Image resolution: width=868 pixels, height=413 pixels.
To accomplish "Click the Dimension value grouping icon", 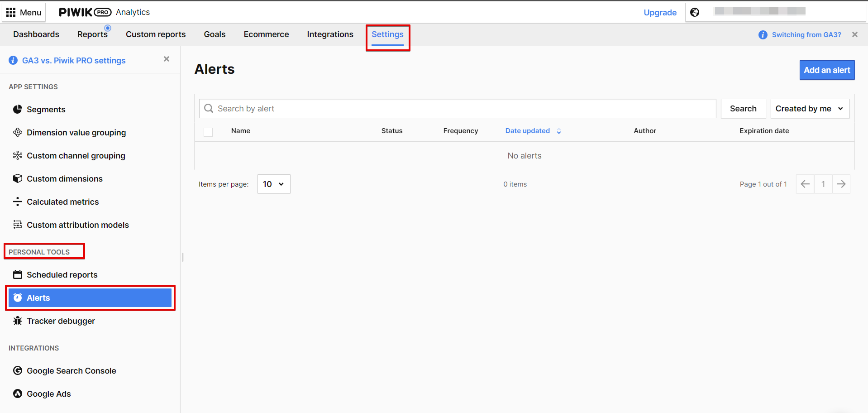I will point(18,132).
